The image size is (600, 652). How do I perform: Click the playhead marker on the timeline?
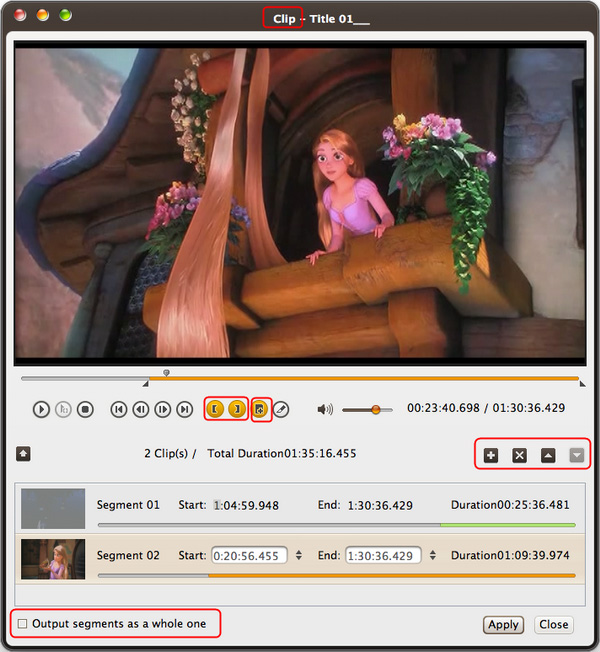166,373
